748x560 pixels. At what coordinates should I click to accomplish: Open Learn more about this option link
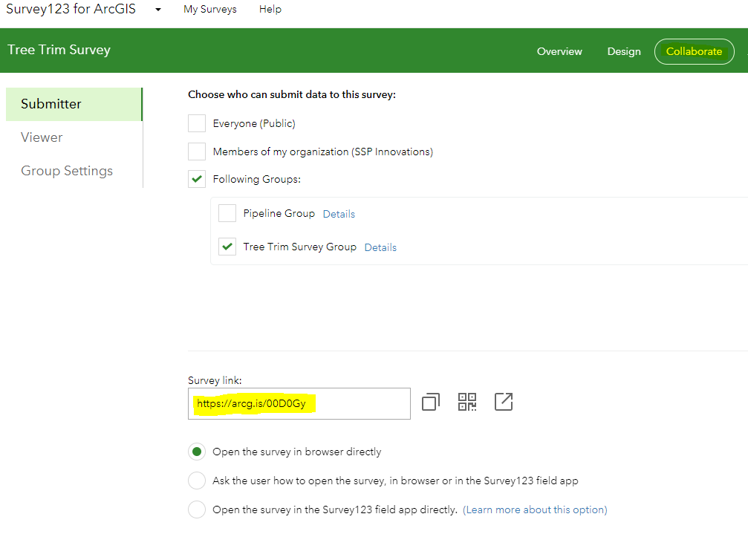pyautogui.click(x=535, y=510)
